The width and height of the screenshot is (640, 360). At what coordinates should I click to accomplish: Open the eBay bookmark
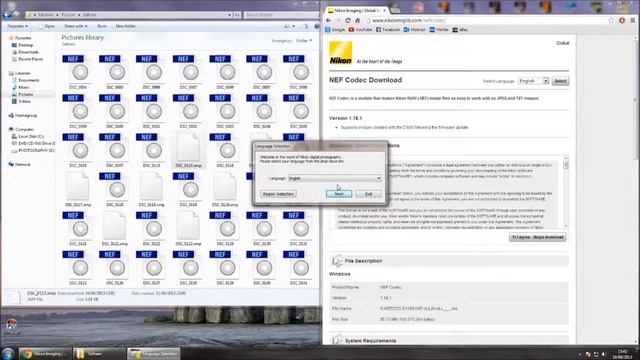click(460, 30)
